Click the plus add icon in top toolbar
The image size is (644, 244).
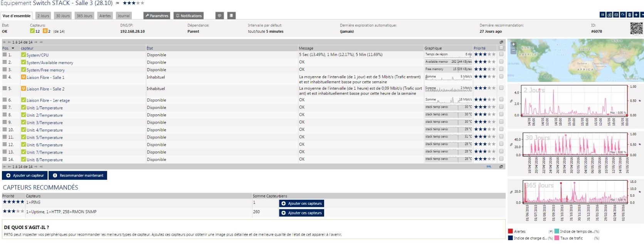coord(636,15)
